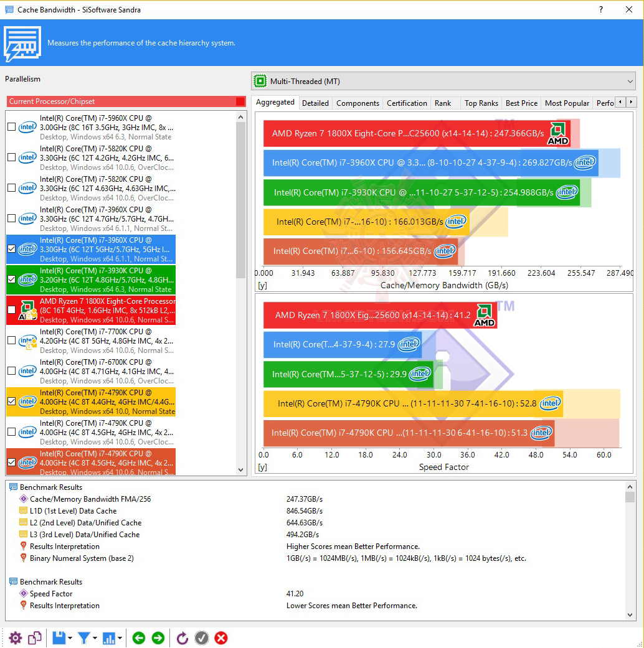Click the Intel logo beside i7-5960X entry
644x648 pixels.
(27, 127)
